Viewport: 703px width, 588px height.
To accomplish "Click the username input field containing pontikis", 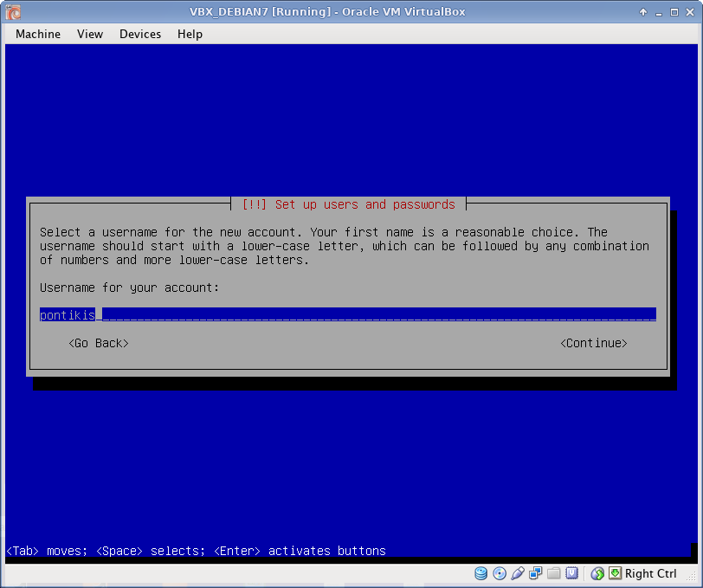I will 348,315.
